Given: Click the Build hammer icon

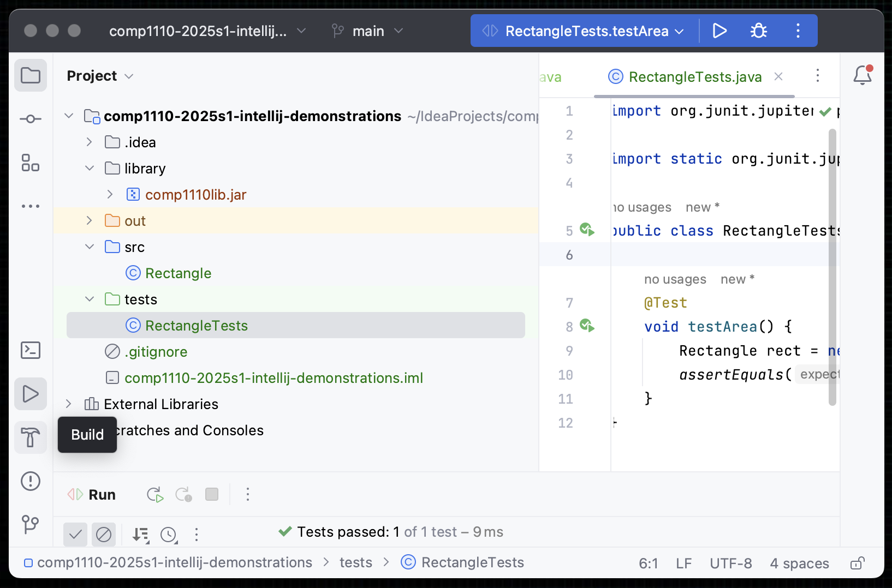Looking at the screenshot, I should pyautogui.click(x=31, y=437).
